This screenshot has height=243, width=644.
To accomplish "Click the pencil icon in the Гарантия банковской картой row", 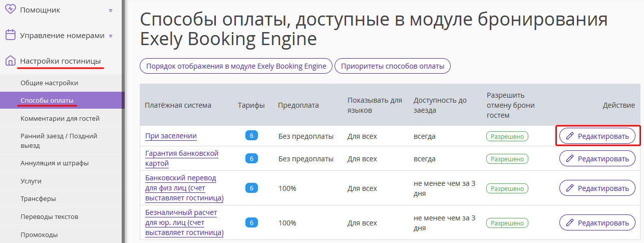I will click(569, 159).
